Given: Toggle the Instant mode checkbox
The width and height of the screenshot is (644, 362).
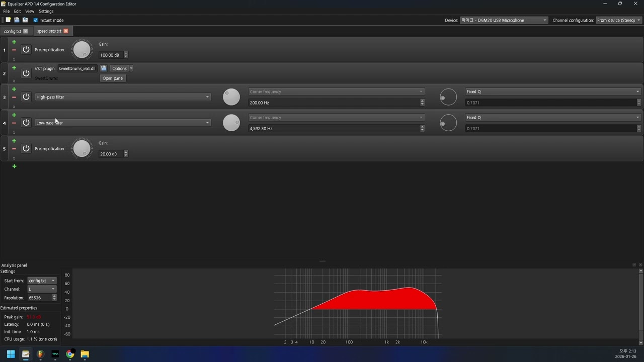Looking at the screenshot, I should (x=36, y=20).
